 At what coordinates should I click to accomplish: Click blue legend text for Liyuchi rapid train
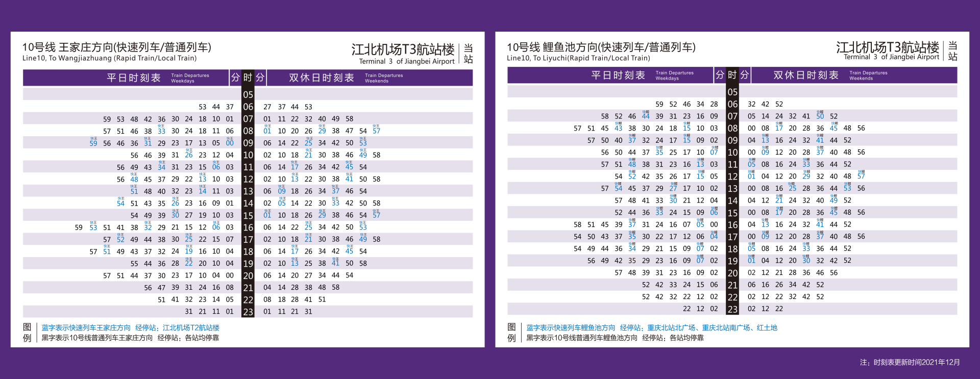pyautogui.click(x=652, y=328)
